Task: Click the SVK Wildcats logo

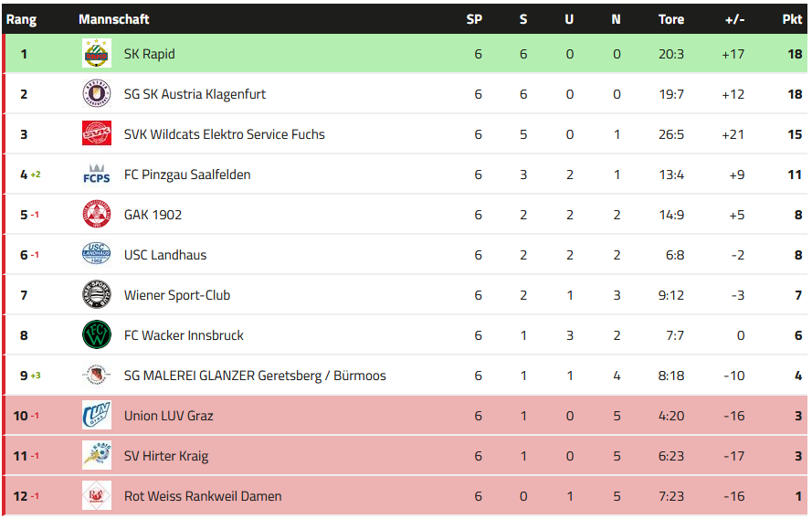Action: [96, 134]
